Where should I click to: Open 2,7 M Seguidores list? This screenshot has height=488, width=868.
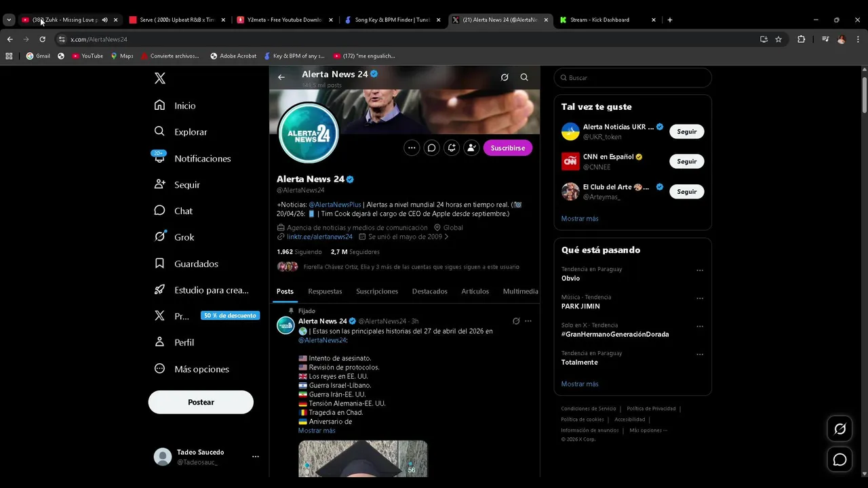pos(355,252)
